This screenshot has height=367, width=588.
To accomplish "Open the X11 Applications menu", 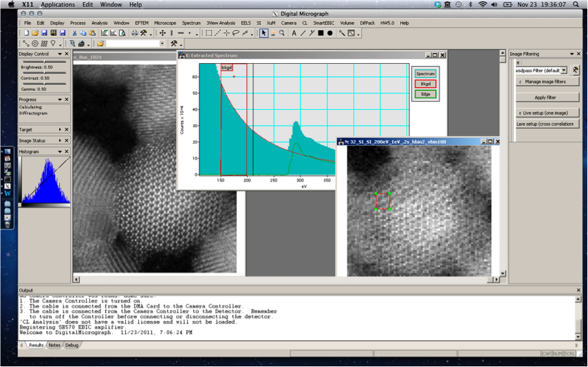I will pos(58,5).
